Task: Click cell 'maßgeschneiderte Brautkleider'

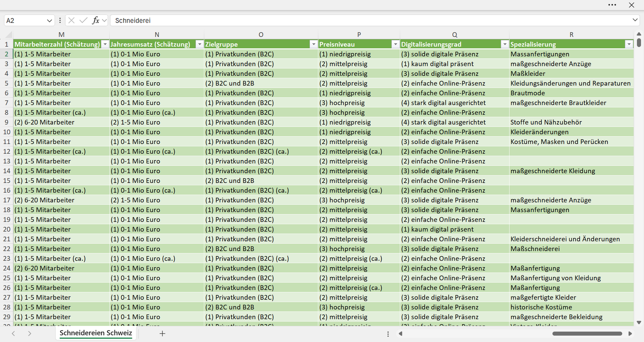Action: [x=571, y=103]
